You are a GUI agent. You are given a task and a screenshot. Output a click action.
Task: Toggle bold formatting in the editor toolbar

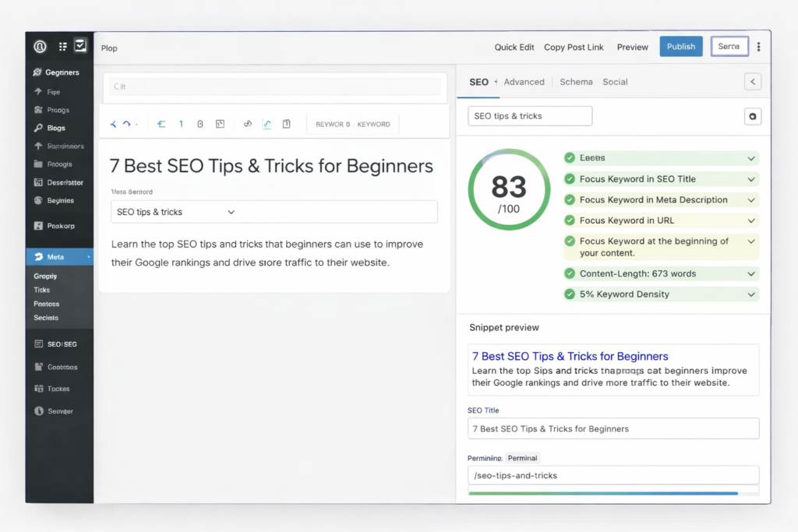pos(200,123)
